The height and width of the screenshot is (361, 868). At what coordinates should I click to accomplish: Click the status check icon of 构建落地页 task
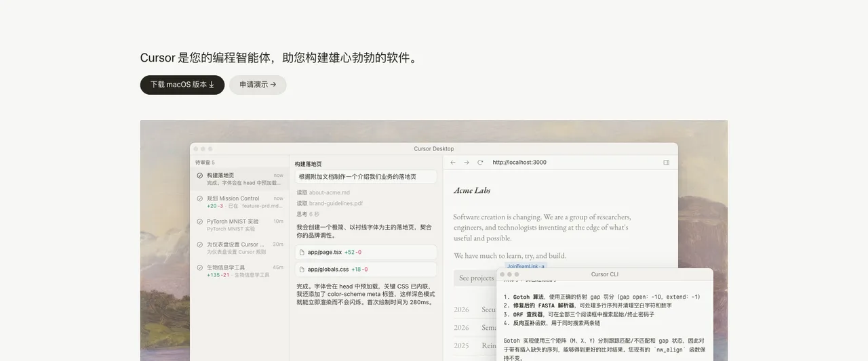coord(200,175)
